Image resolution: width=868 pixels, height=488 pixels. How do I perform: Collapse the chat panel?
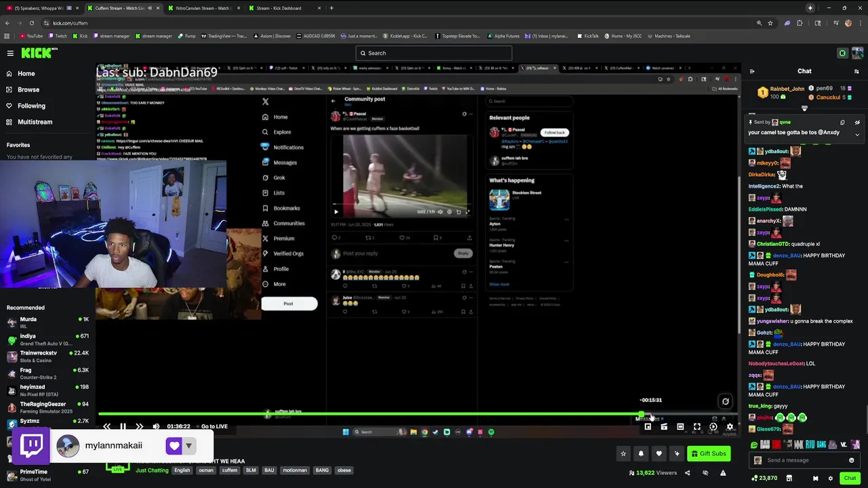(x=752, y=71)
